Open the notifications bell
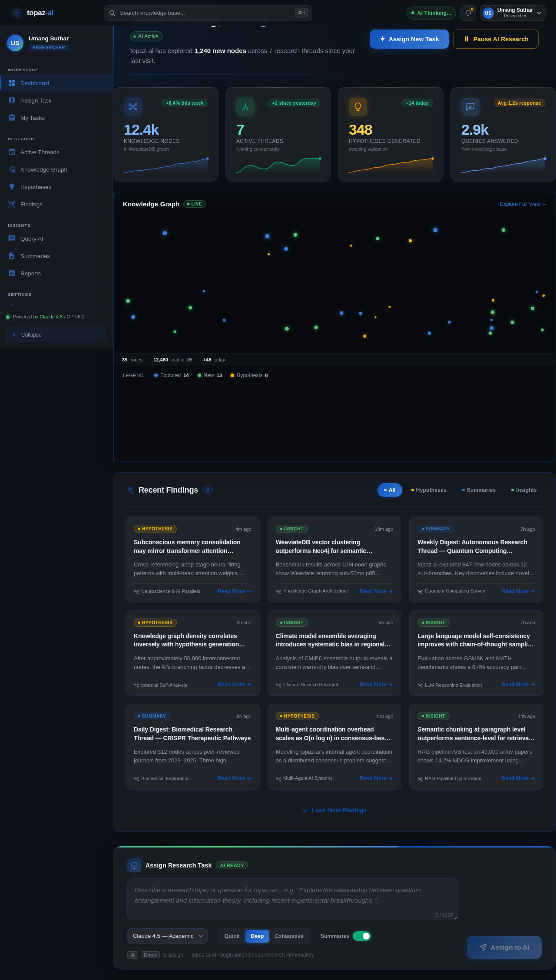 [x=468, y=13]
